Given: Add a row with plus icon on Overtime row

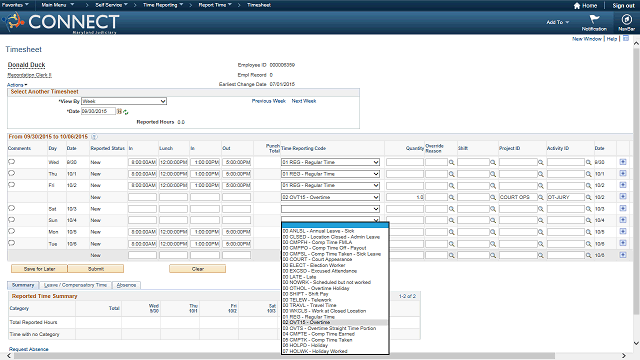Looking at the screenshot, I should [623, 197].
